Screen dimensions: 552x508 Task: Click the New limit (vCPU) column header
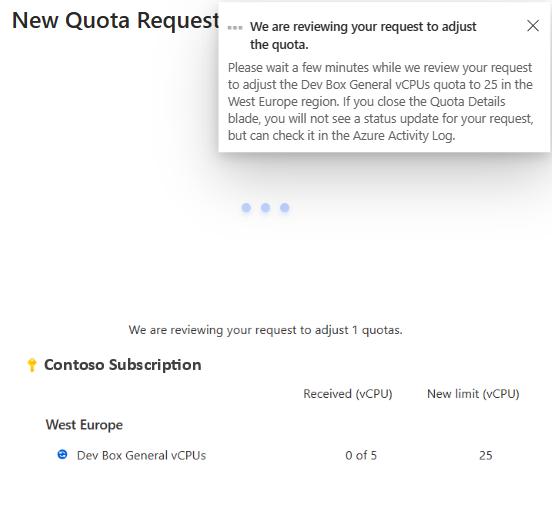coord(473,394)
